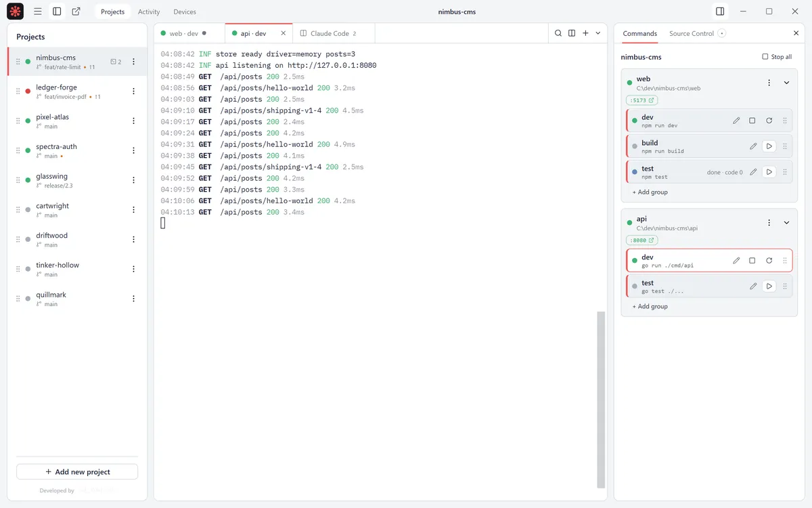This screenshot has height=508, width=812.
Task: Select the driftwood project
Action: pos(77,239)
